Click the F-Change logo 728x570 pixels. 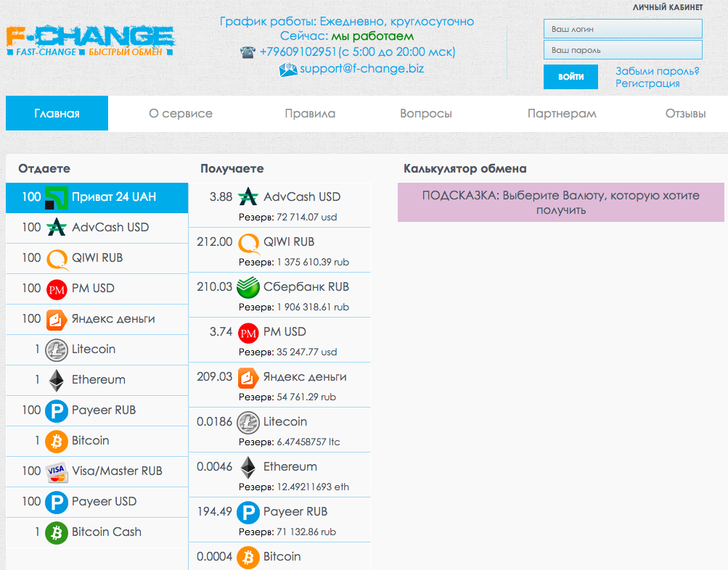coord(91,41)
